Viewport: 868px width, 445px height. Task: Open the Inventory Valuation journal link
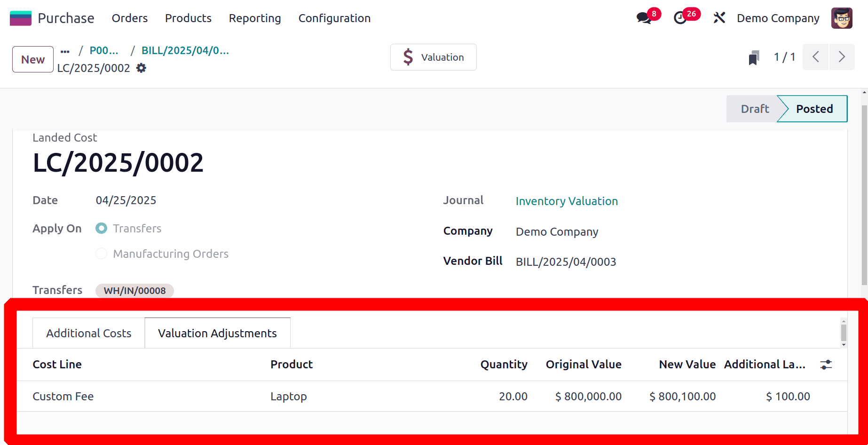567,201
